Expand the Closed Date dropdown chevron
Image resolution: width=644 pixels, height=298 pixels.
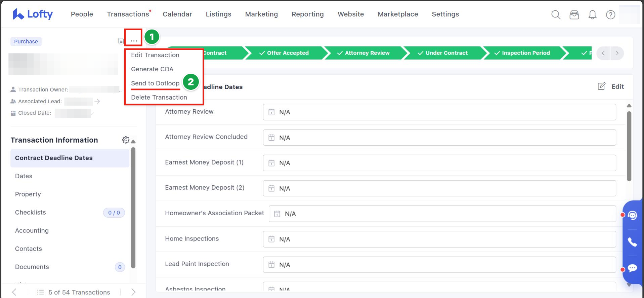(92, 113)
